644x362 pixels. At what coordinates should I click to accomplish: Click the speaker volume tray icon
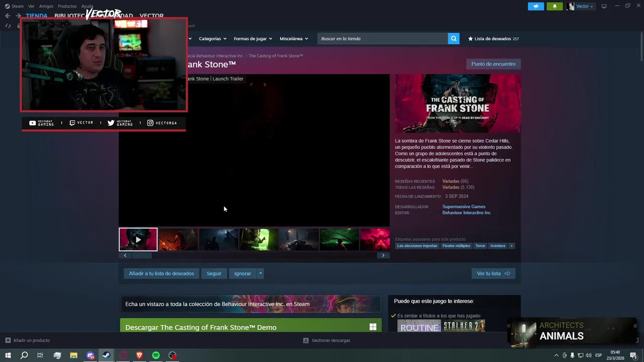click(588, 355)
